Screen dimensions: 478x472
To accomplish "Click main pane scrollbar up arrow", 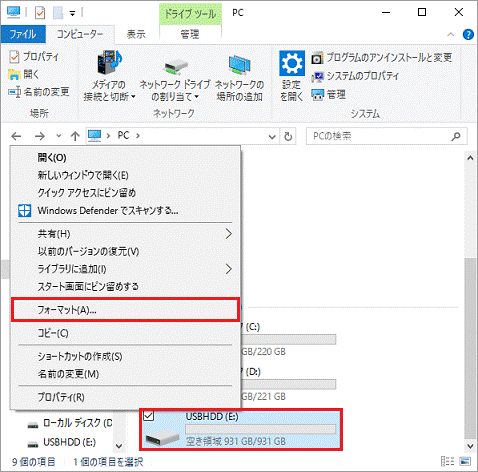I will (470, 158).
